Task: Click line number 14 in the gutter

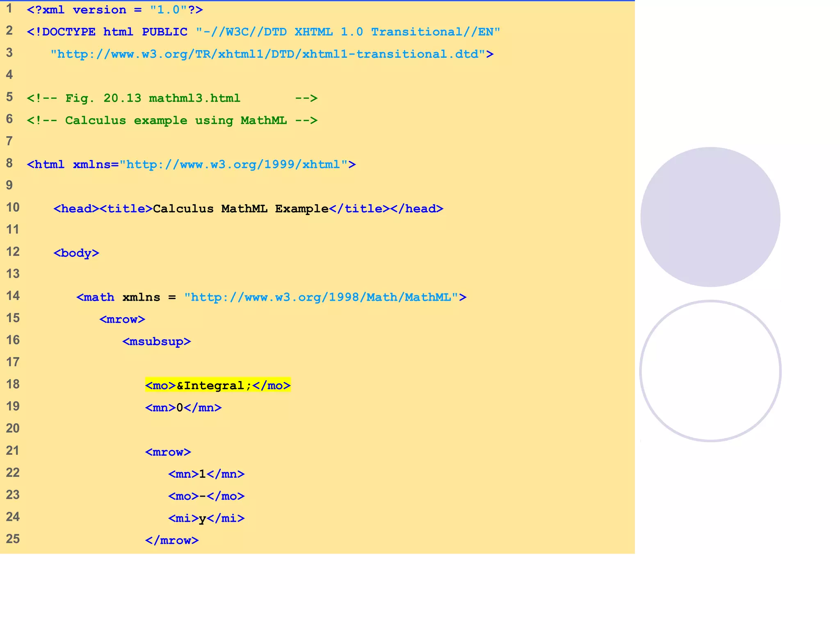Action: coord(13,296)
